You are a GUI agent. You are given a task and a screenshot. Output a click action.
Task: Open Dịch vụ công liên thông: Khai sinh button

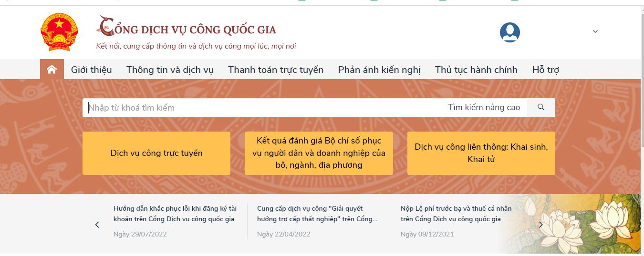481,153
